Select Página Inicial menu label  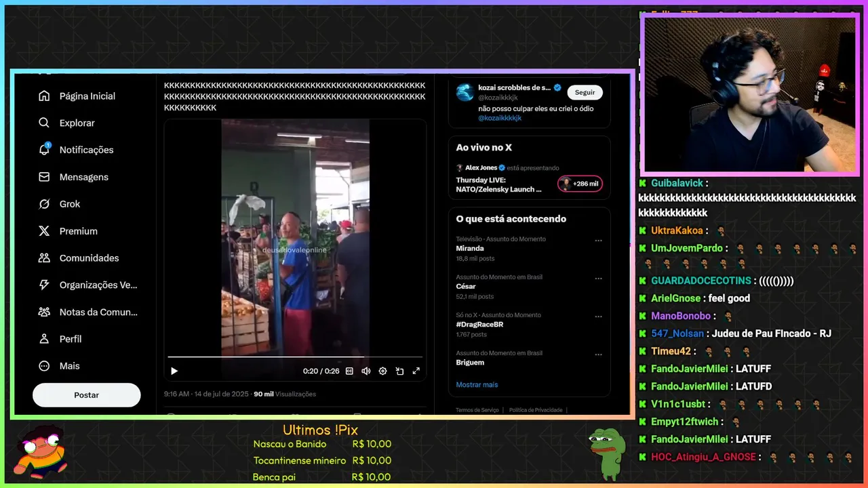pyautogui.click(x=87, y=96)
